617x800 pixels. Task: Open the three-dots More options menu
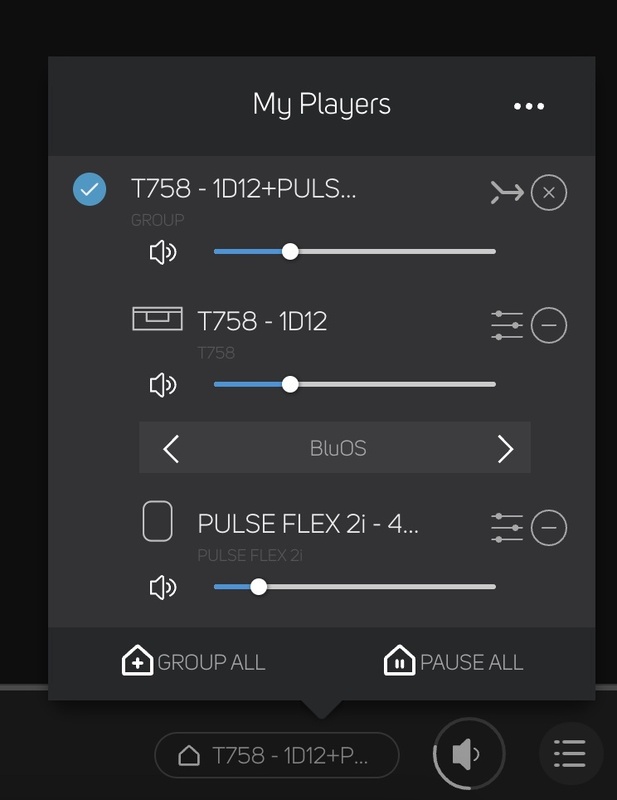click(529, 106)
